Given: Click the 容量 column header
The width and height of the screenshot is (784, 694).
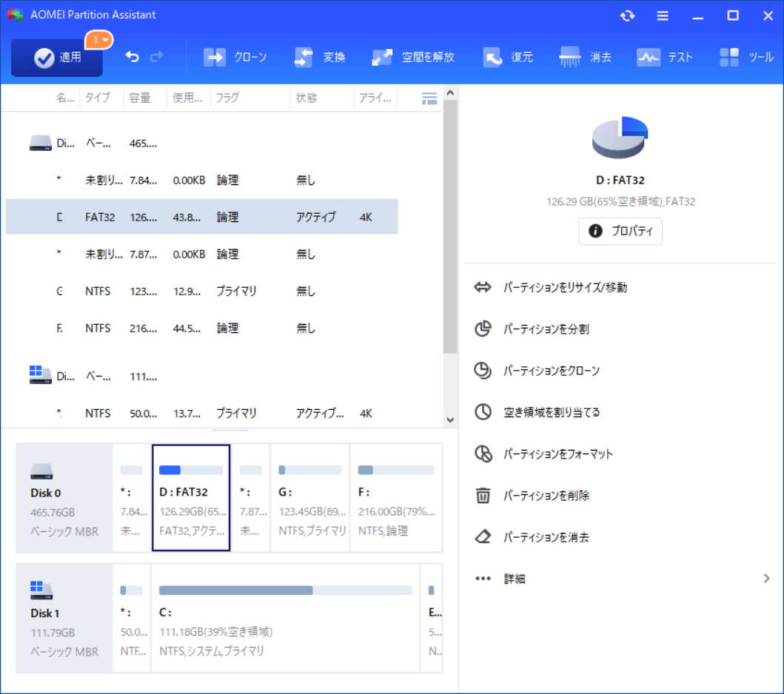Looking at the screenshot, I should [x=139, y=98].
